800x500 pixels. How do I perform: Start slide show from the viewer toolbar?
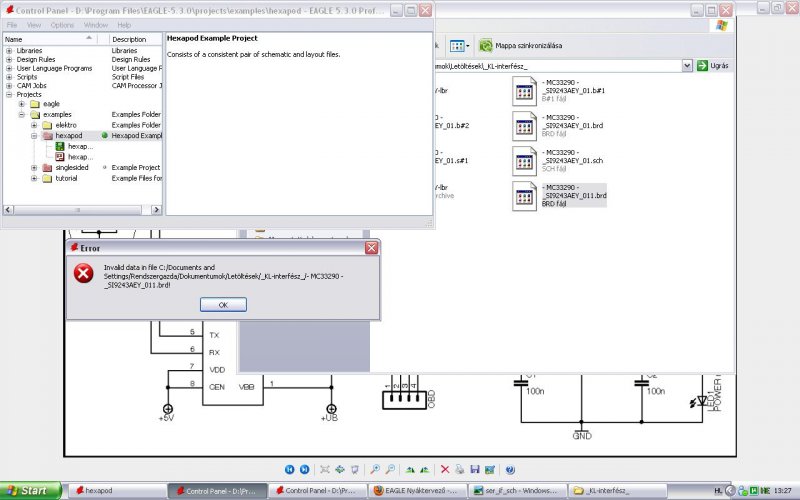pyautogui.click(x=355, y=469)
